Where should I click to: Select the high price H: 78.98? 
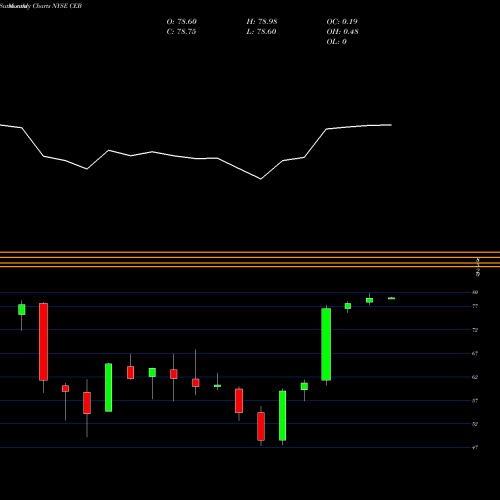262,22
